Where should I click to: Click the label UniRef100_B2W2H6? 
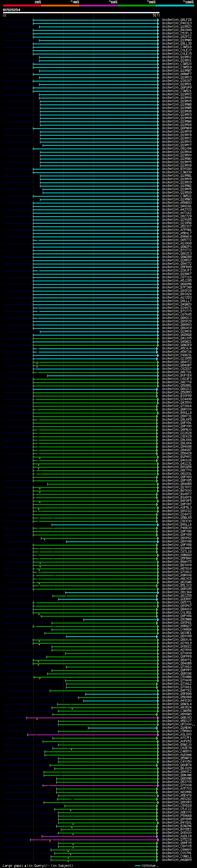point(177,826)
